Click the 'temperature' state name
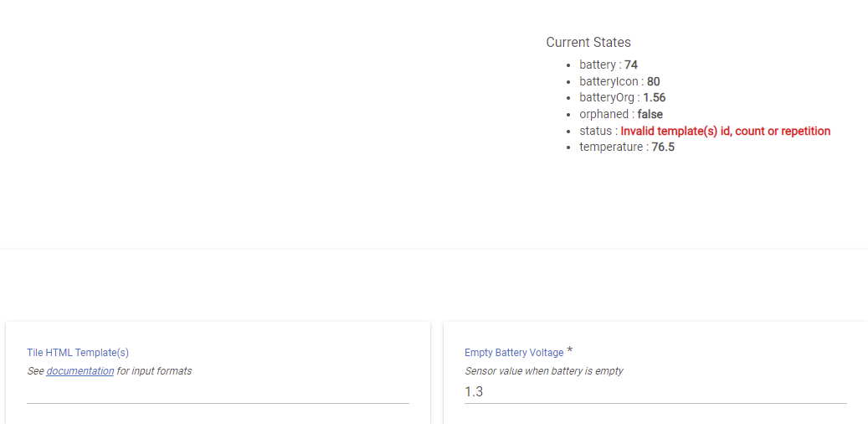Image resolution: width=868 pixels, height=424 pixels. tap(611, 147)
